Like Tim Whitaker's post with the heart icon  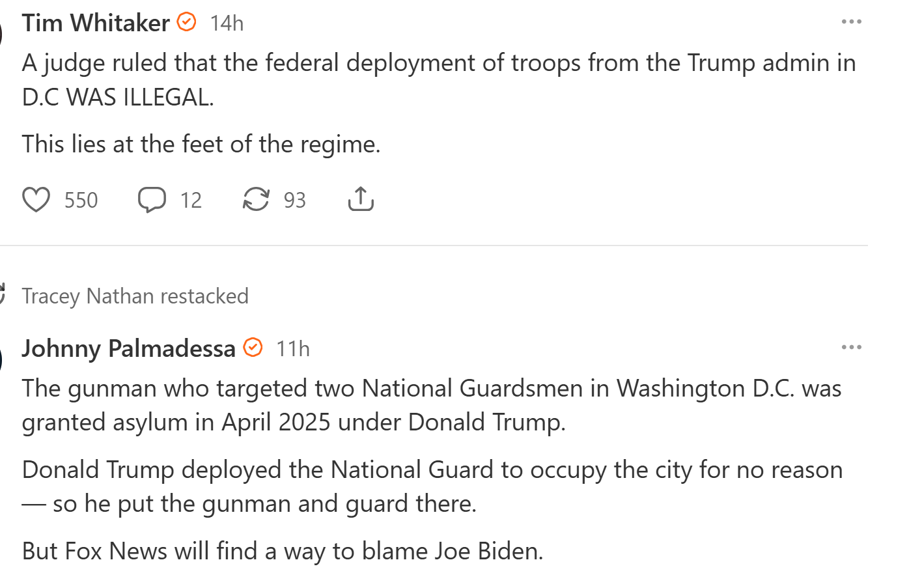click(36, 200)
